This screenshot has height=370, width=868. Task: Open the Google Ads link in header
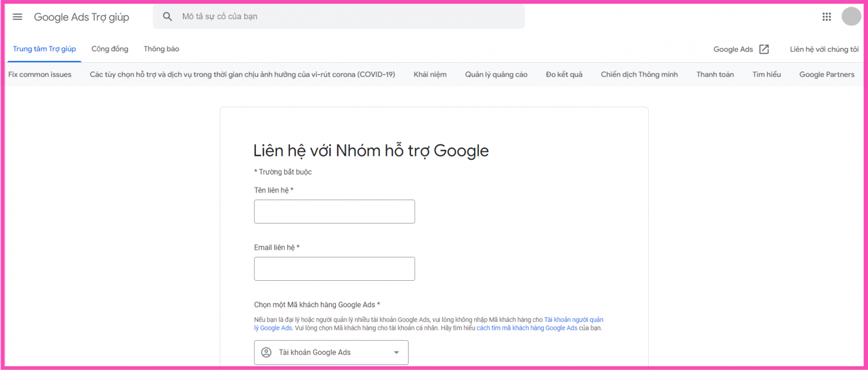pos(733,50)
